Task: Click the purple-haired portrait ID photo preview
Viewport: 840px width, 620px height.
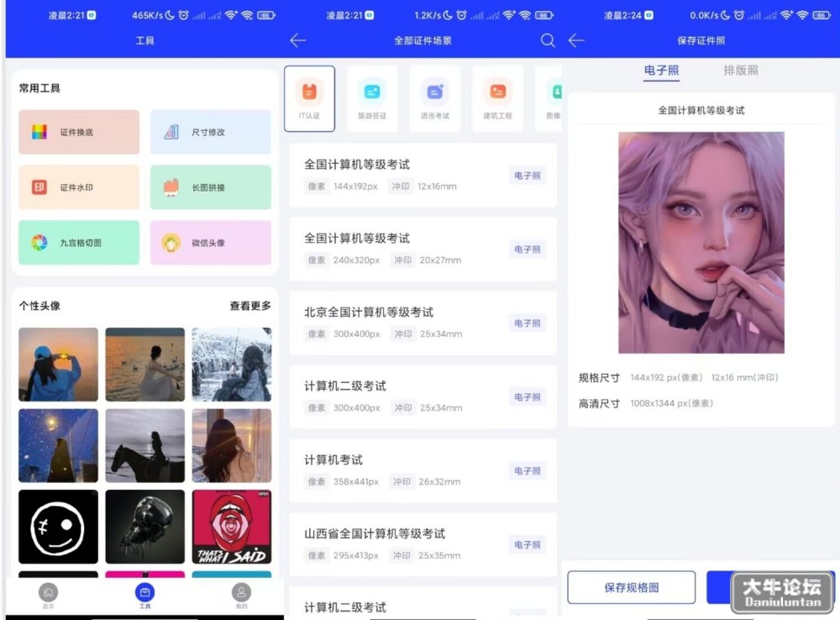Action: 701,243
